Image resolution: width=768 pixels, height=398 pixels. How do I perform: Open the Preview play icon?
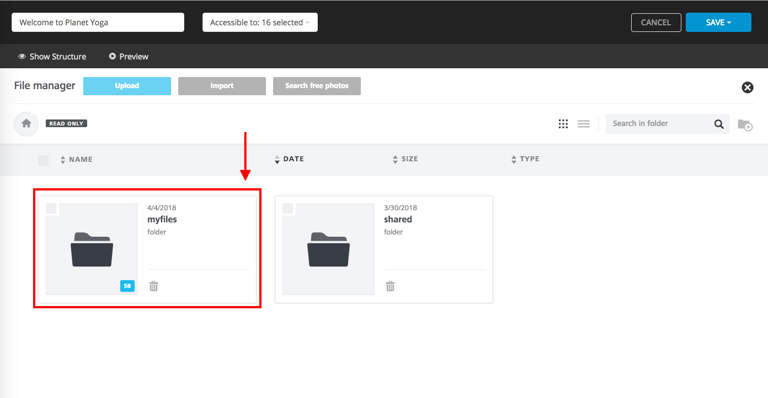click(x=112, y=56)
